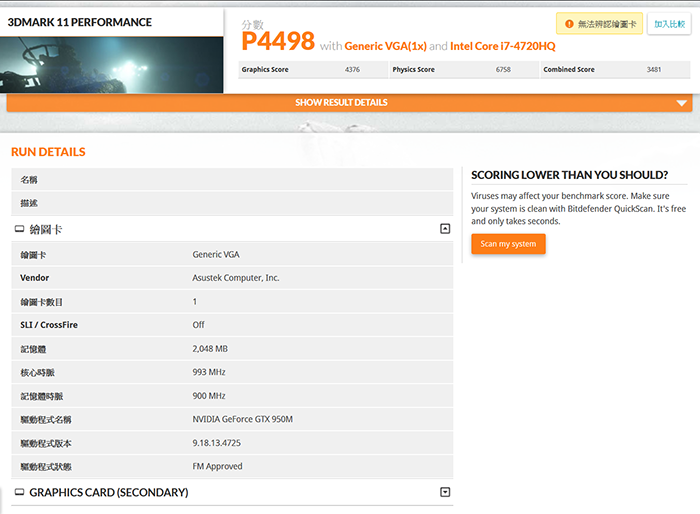Open the Intel Core i7-4720HQ link
Image resolution: width=700 pixels, height=514 pixels.
(x=503, y=46)
